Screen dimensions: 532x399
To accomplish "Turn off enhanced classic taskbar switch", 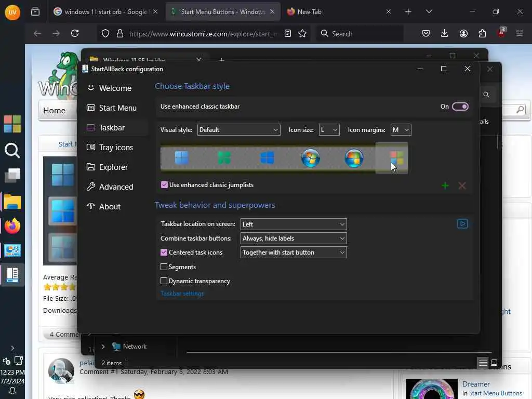I will pyautogui.click(x=460, y=107).
